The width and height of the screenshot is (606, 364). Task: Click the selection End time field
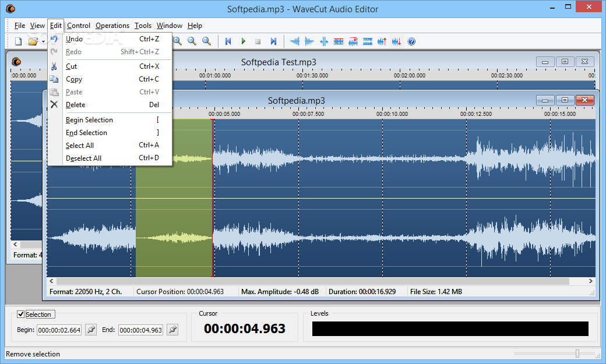(x=140, y=330)
